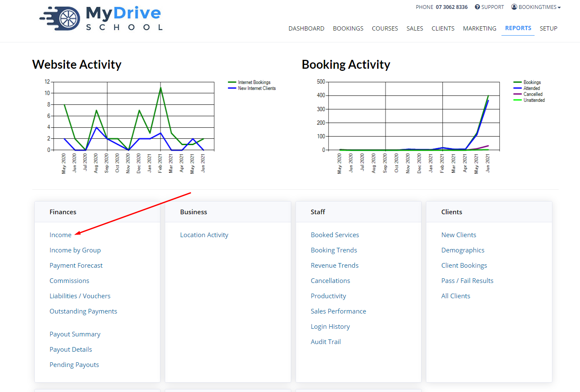
Task: Open the Booked Services report
Action: pyautogui.click(x=335, y=235)
